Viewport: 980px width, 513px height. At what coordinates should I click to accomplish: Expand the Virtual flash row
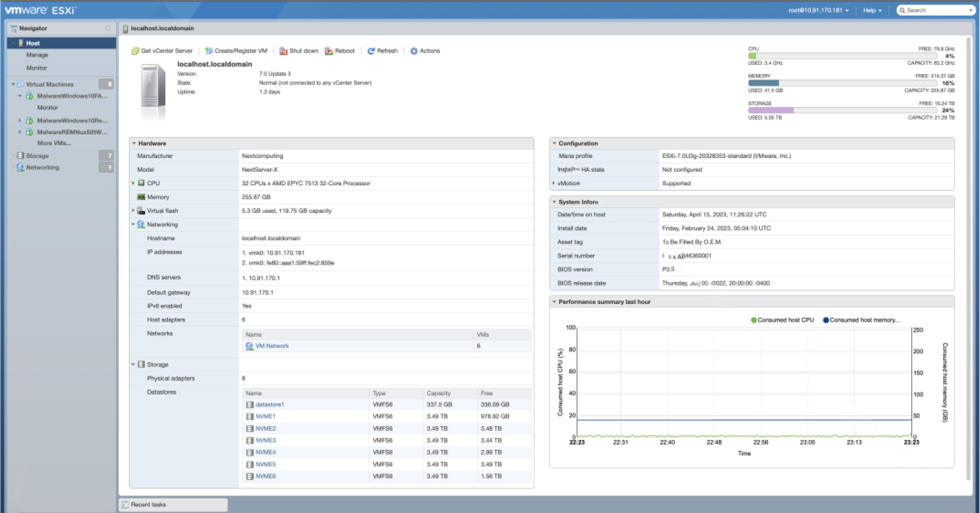[134, 211]
